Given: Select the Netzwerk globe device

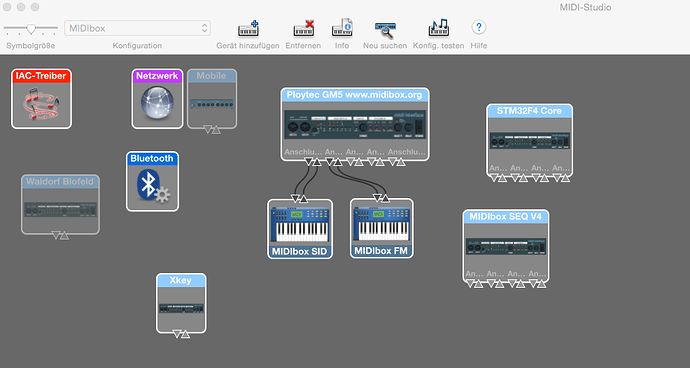Looking at the screenshot, I should click(157, 99).
